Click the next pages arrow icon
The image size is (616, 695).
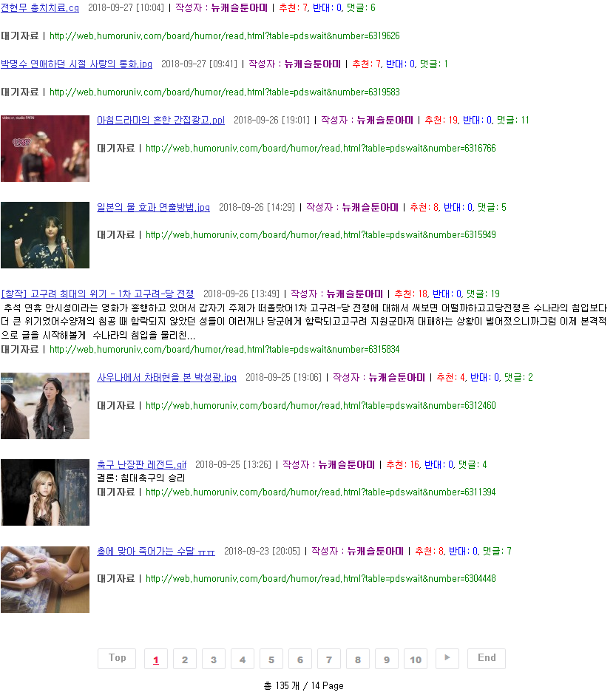click(447, 659)
